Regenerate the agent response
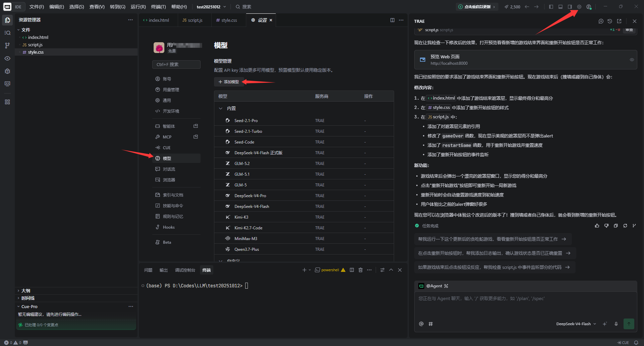The height and width of the screenshot is (346, 644). (x=625, y=226)
